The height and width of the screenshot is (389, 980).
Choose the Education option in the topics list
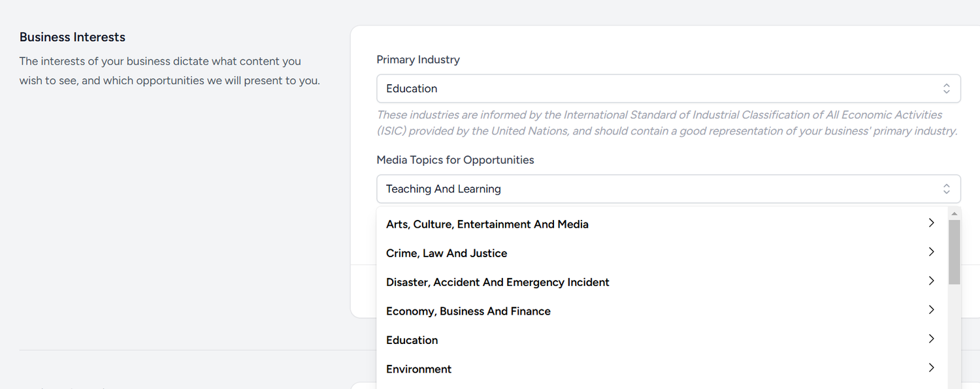(x=412, y=340)
